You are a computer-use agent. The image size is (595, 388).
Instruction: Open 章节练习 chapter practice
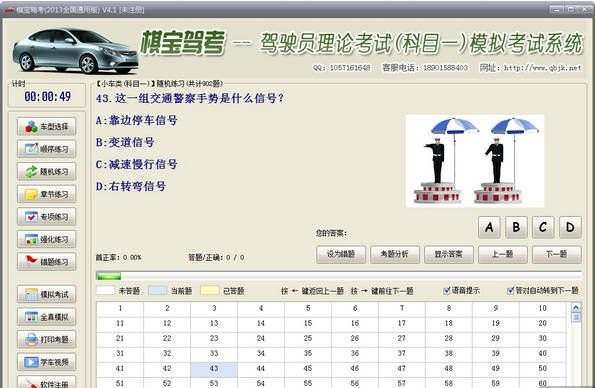46,194
